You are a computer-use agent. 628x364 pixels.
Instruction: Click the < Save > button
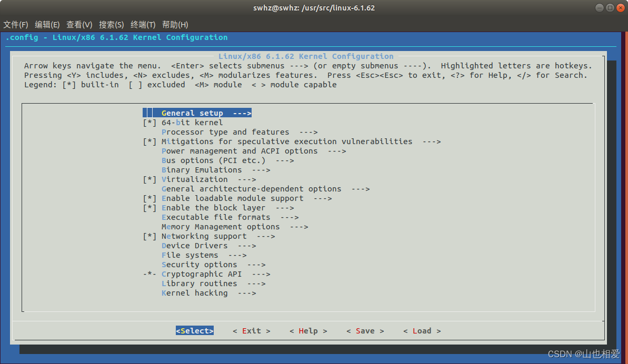365,331
